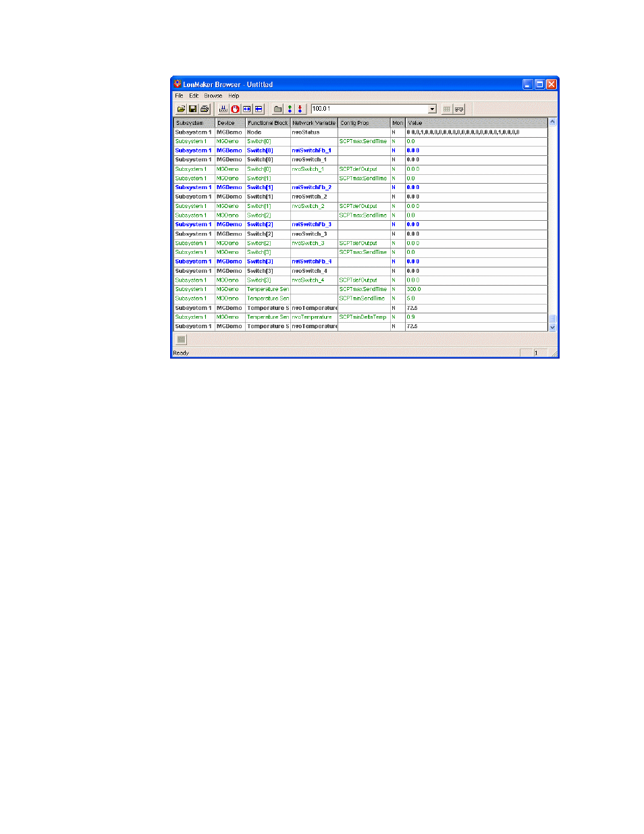The image size is (644, 834).
Task: Select the nvoSwitch_4 bold black cell
Action: pyautogui.click(x=314, y=271)
